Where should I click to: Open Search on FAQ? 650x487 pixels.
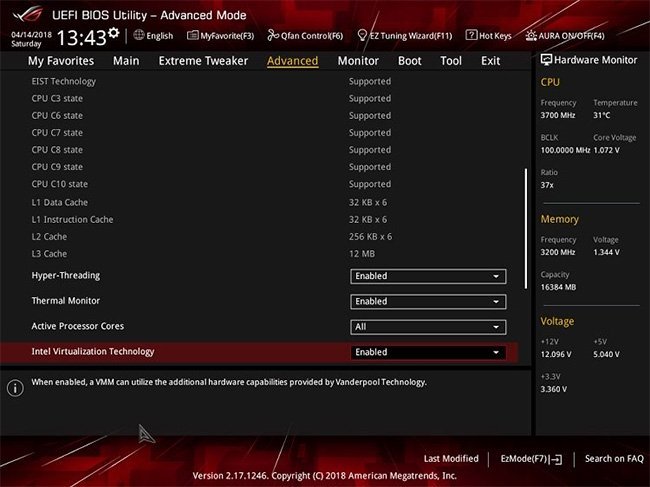coord(614,459)
